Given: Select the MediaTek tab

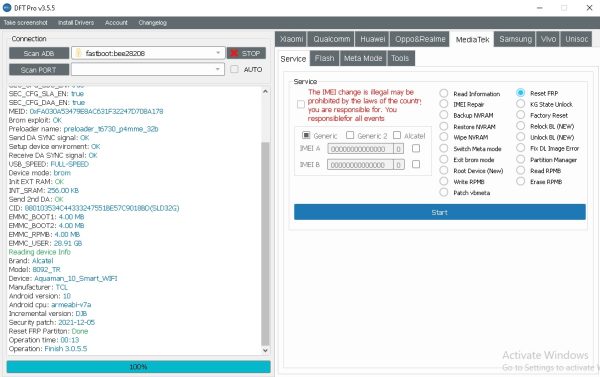Looking at the screenshot, I should (472, 39).
